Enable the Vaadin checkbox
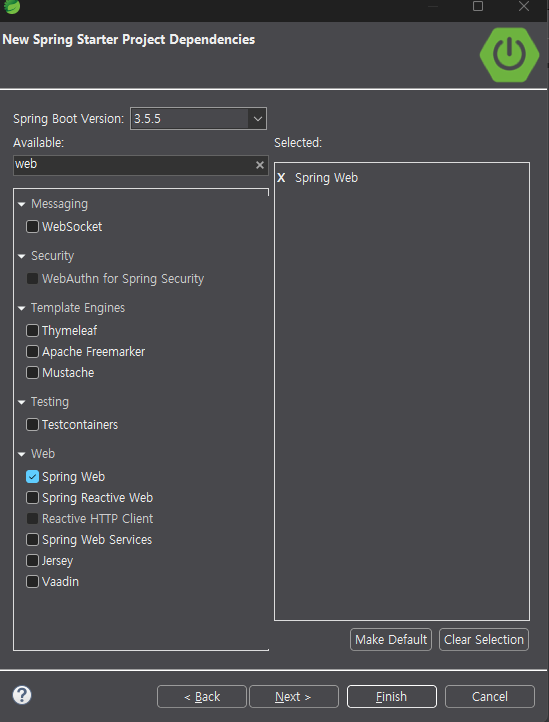 click(x=32, y=582)
